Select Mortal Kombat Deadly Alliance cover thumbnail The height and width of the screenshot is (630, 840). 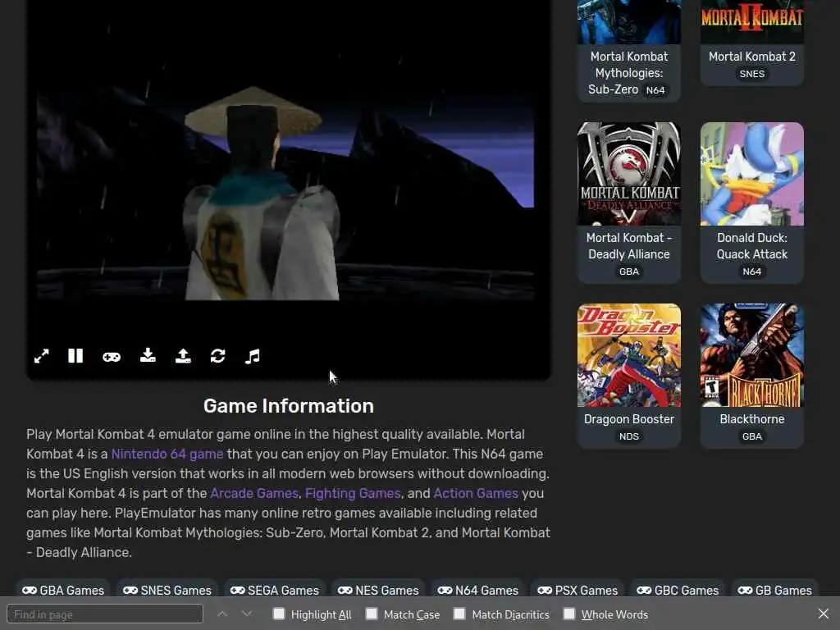(x=629, y=174)
